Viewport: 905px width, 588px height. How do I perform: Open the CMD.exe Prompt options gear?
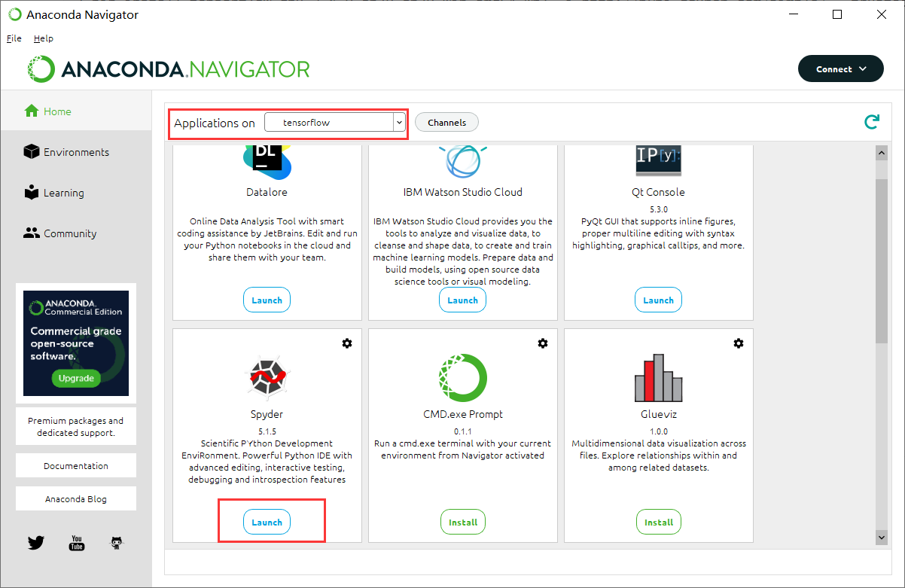coord(542,343)
